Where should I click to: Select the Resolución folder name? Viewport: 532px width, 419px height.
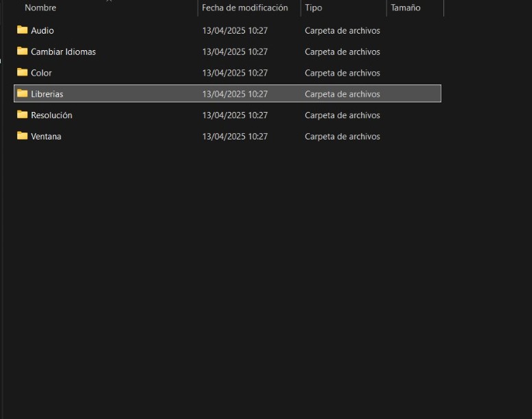51,115
